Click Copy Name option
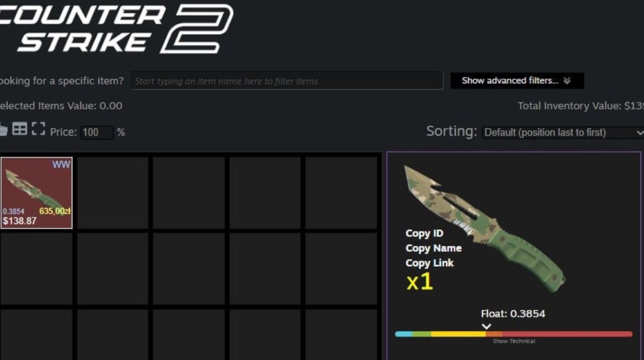 point(433,248)
